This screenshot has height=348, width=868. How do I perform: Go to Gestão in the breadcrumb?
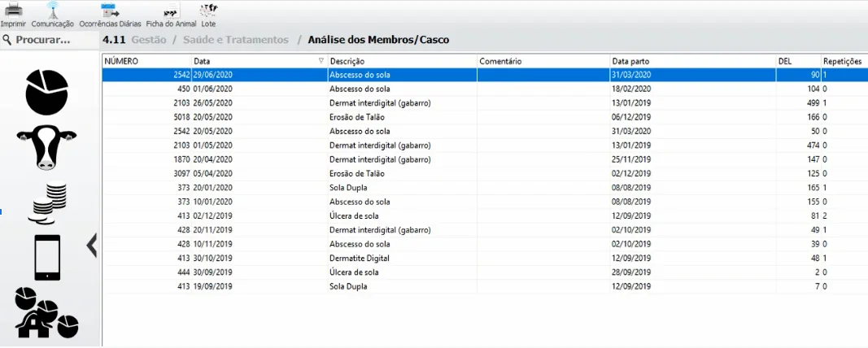click(148, 40)
